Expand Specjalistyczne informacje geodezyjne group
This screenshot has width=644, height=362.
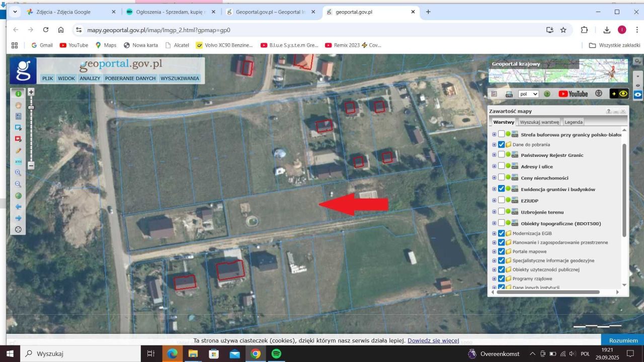pos(494,260)
